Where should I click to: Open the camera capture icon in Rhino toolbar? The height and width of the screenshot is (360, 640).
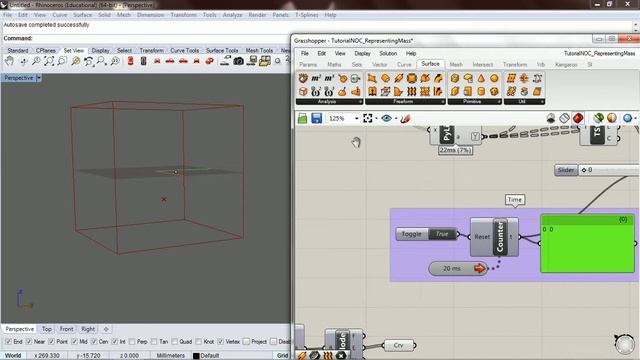(x=239, y=61)
